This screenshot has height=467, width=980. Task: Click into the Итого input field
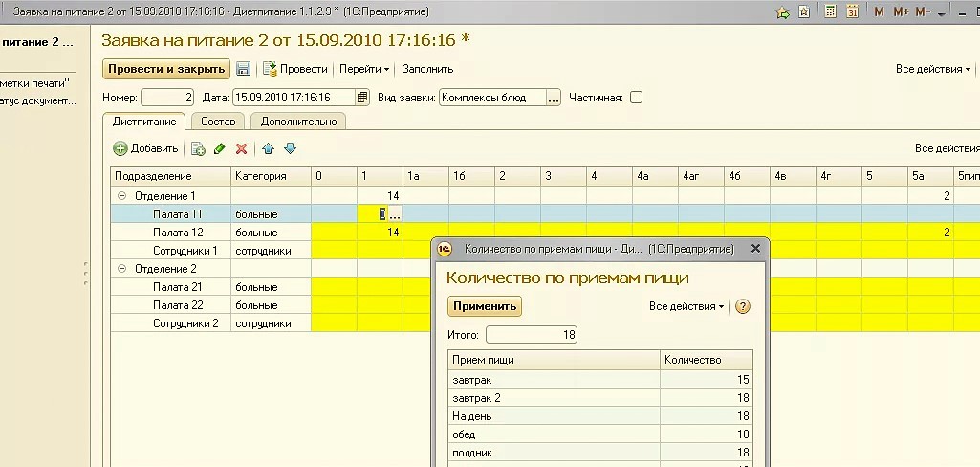[532, 335]
